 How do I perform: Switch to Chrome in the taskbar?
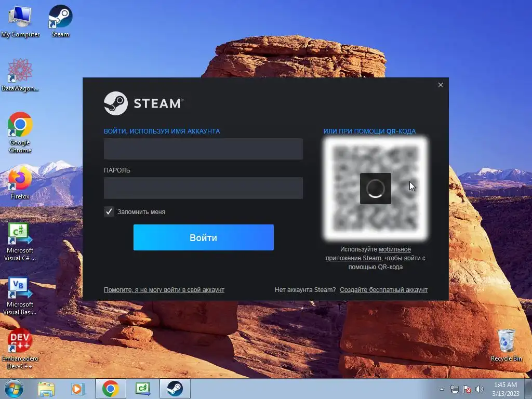coord(111,389)
